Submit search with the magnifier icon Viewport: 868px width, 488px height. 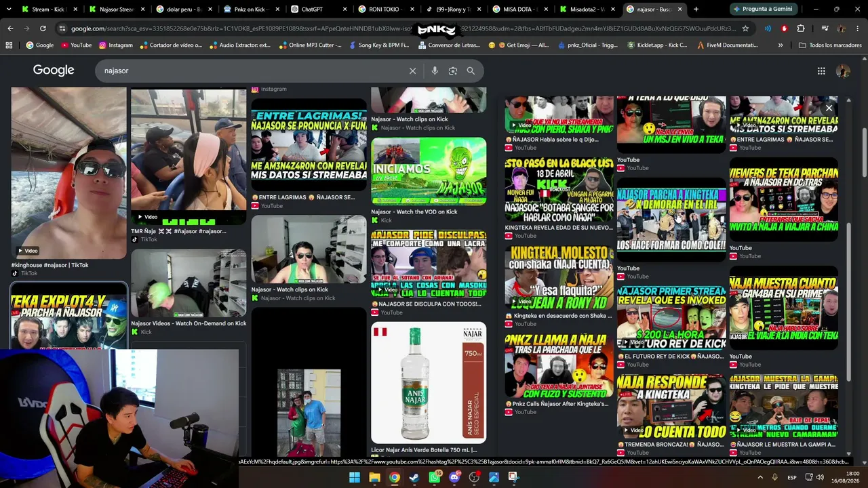471,70
